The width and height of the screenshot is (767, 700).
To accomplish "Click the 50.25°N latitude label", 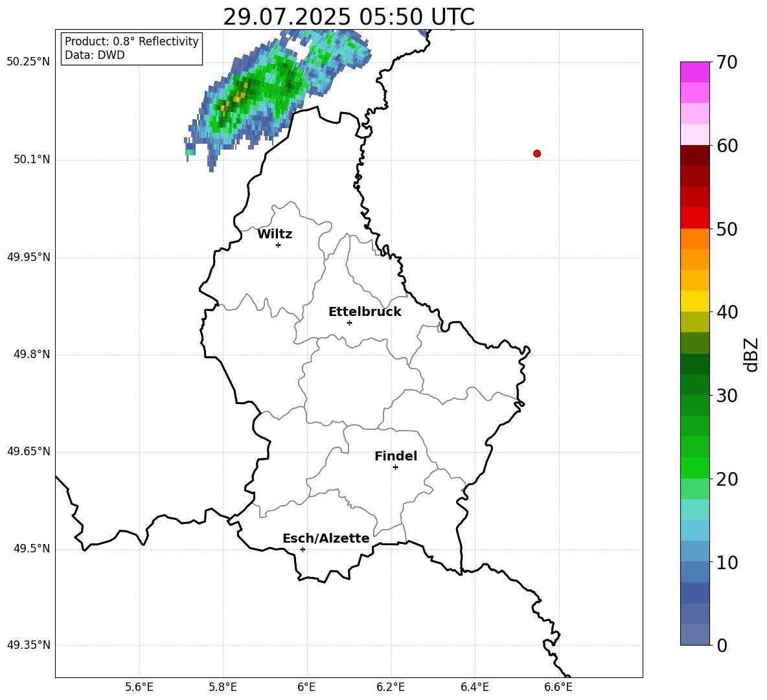I will [29, 62].
